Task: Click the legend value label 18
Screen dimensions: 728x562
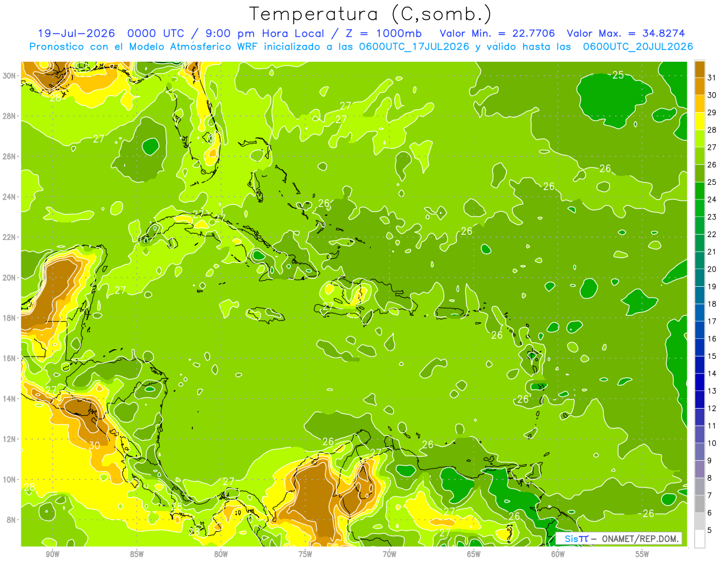Action: click(712, 304)
